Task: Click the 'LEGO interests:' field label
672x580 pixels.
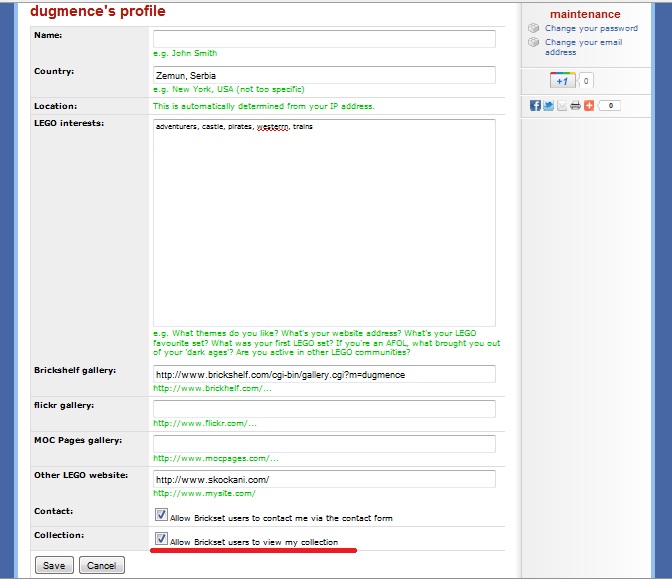Action: [x=69, y=123]
